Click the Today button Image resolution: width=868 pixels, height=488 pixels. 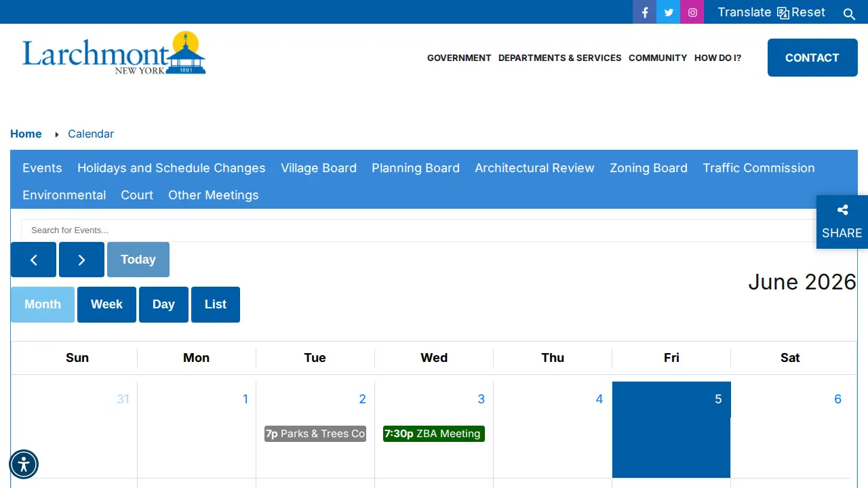tap(138, 260)
